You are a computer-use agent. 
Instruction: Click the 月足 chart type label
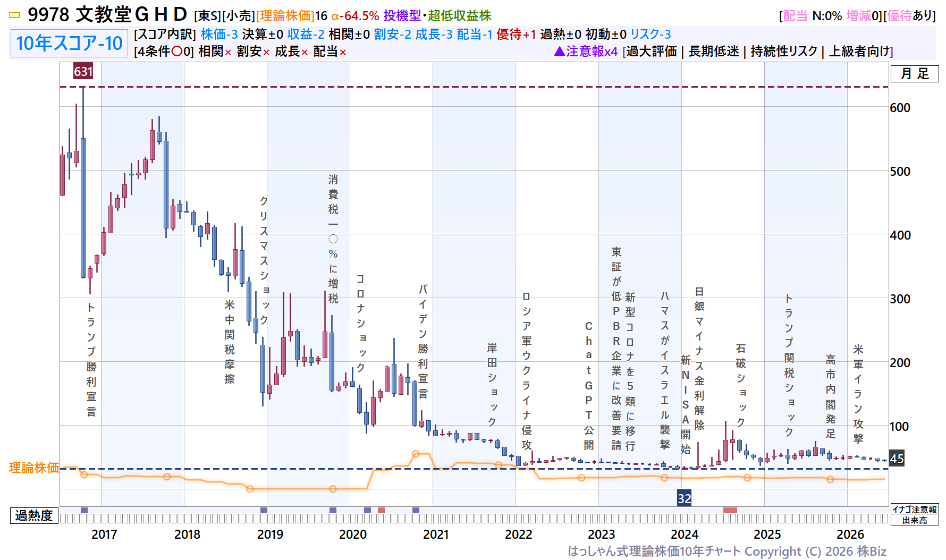(x=915, y=74)
